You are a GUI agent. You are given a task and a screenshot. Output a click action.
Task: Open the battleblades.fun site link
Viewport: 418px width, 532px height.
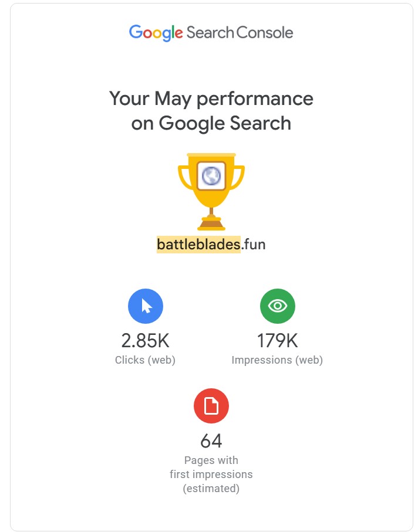tap(211, 245)
